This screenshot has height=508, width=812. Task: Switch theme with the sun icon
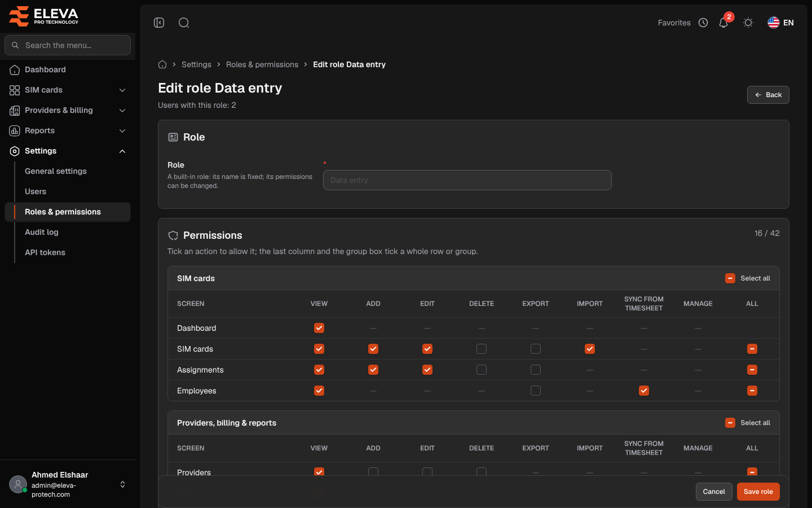pyautogui.click(x=748, y=23)
